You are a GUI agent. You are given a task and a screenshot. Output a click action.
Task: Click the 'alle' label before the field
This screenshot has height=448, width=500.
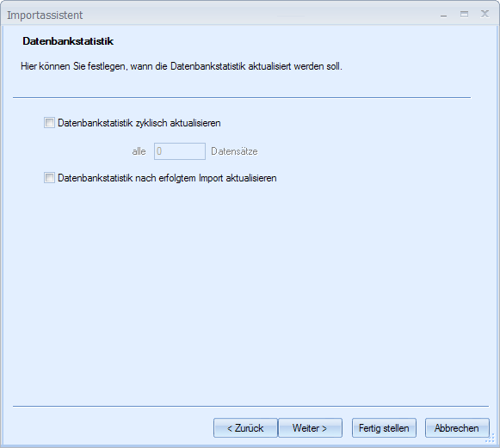point(139,151)
